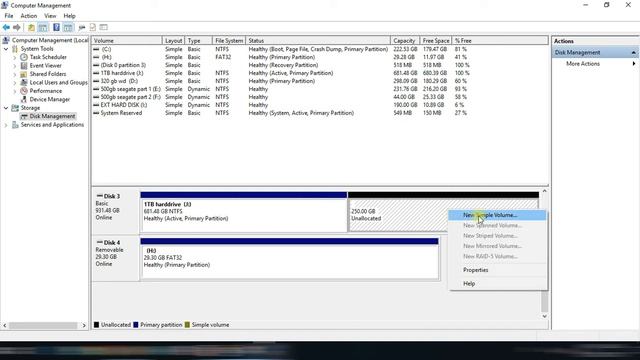Screen dimensions: 640x360
Task: Click the Computer Management title bar app icon
Action: pos(5,5)
